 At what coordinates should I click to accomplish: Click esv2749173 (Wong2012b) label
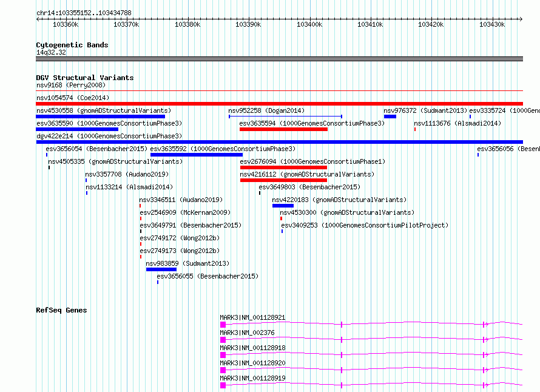tap(180, 251)
